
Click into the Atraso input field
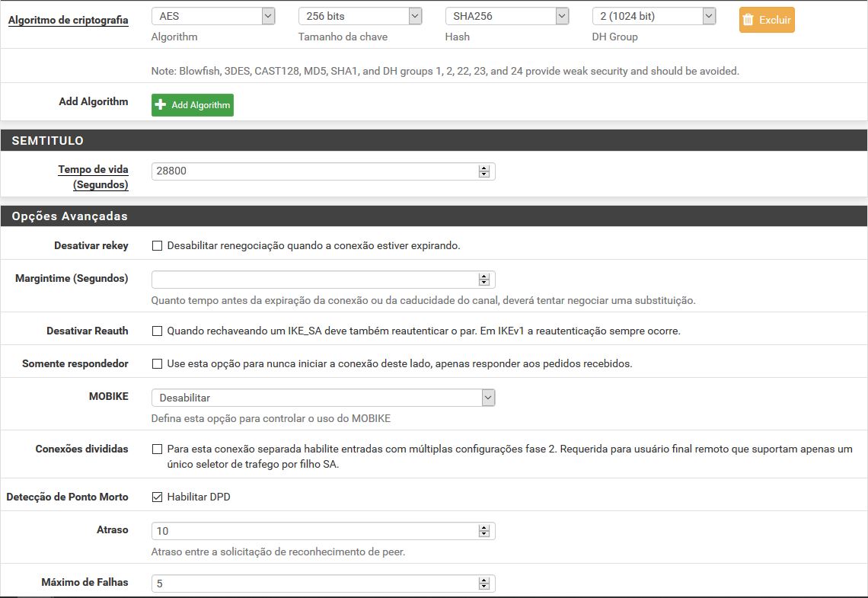[x=314, y=531]
